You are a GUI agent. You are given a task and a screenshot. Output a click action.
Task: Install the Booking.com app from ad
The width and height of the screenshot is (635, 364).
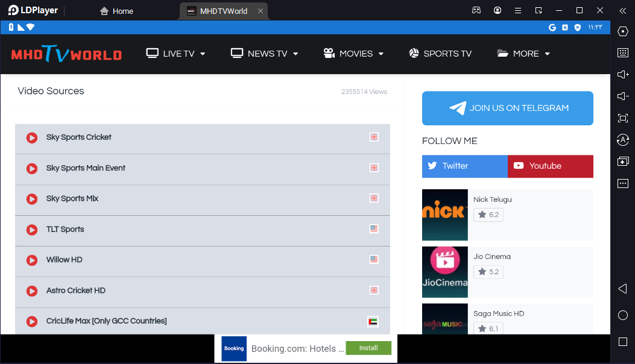[x=368, y=348]
